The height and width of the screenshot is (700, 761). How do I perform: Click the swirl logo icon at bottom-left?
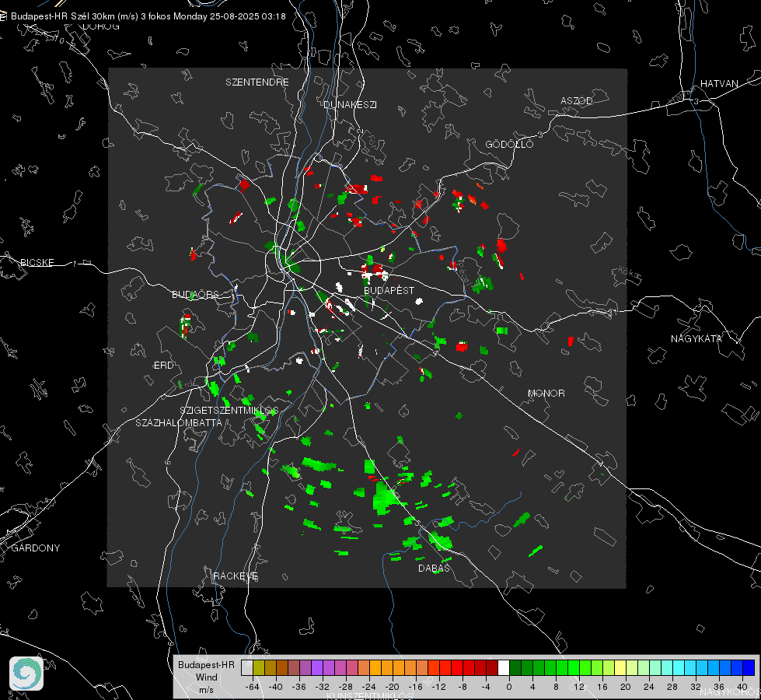coord(26,674)
